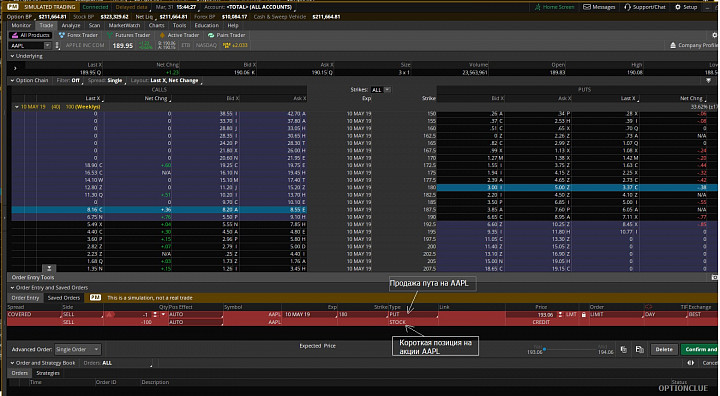Open the Advanced Order Single Order dropdown
The height and width of the screenshot is (396, 720).
pyautogui.click(x=77, y=350)
